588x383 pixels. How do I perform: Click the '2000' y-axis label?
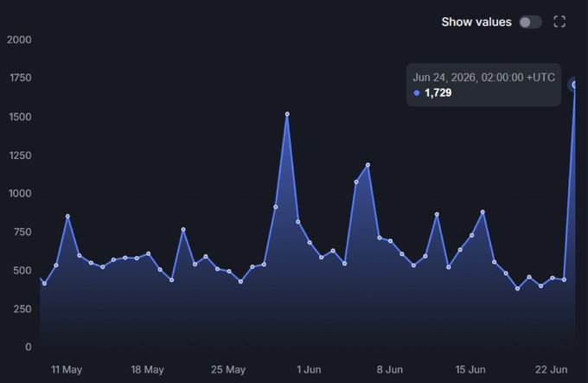tap(19, 40)
